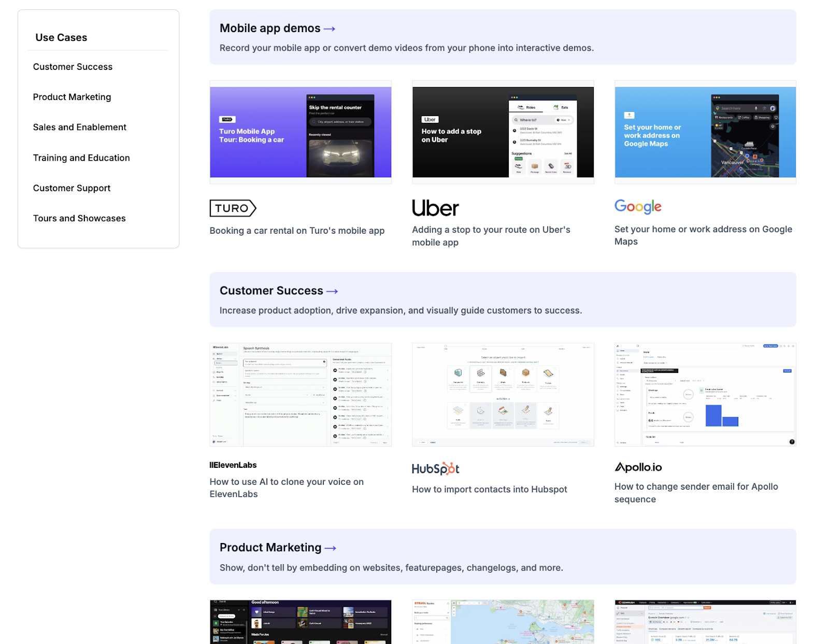Click the Mobile app demos heading link
The image size is (829, 644).
(270, 28)
